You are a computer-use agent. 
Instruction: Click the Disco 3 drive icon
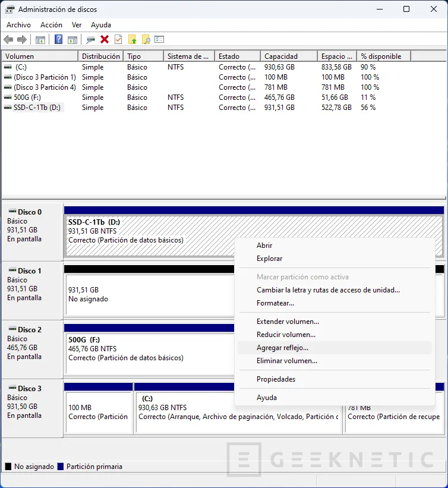coord(12,388)
